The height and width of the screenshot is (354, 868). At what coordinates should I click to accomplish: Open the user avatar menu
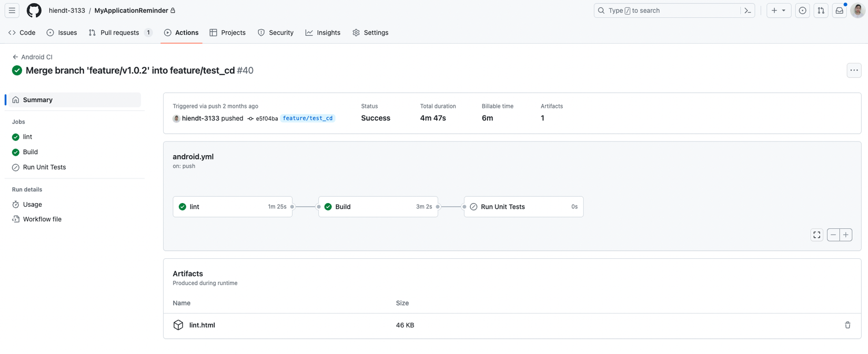pyautogui.click(x=857, y=11)
